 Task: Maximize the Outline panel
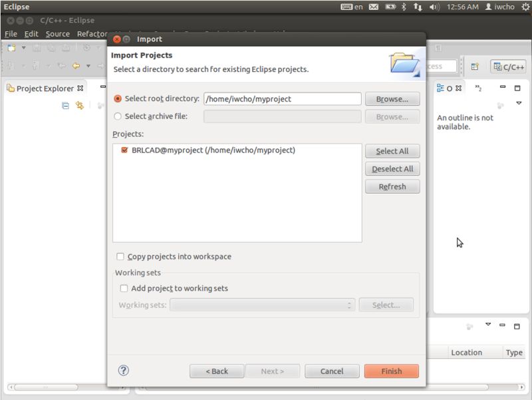(x=519, y=87)
